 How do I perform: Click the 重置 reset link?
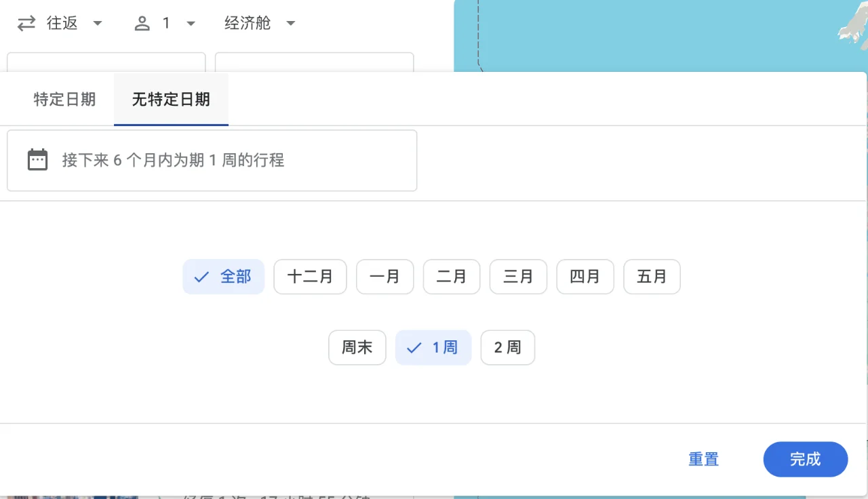click(703, 459)
